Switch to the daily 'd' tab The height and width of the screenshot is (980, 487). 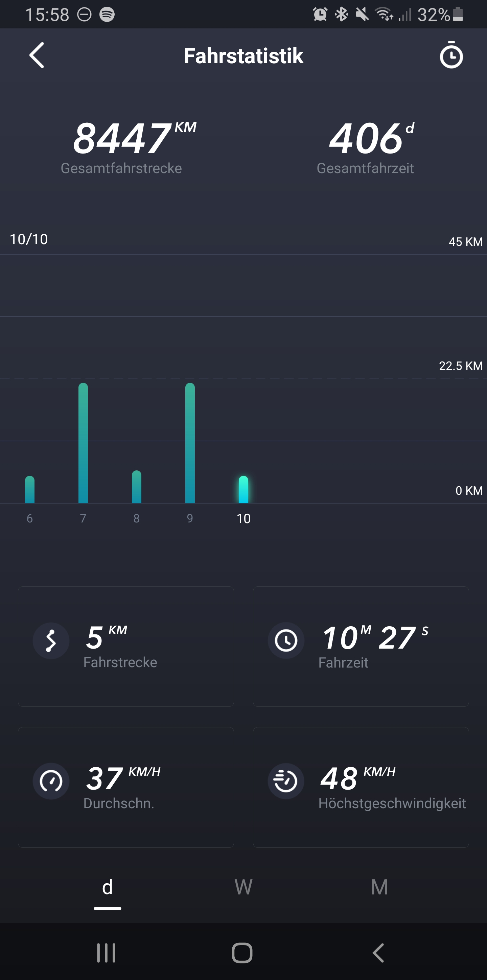click(107, 888)
